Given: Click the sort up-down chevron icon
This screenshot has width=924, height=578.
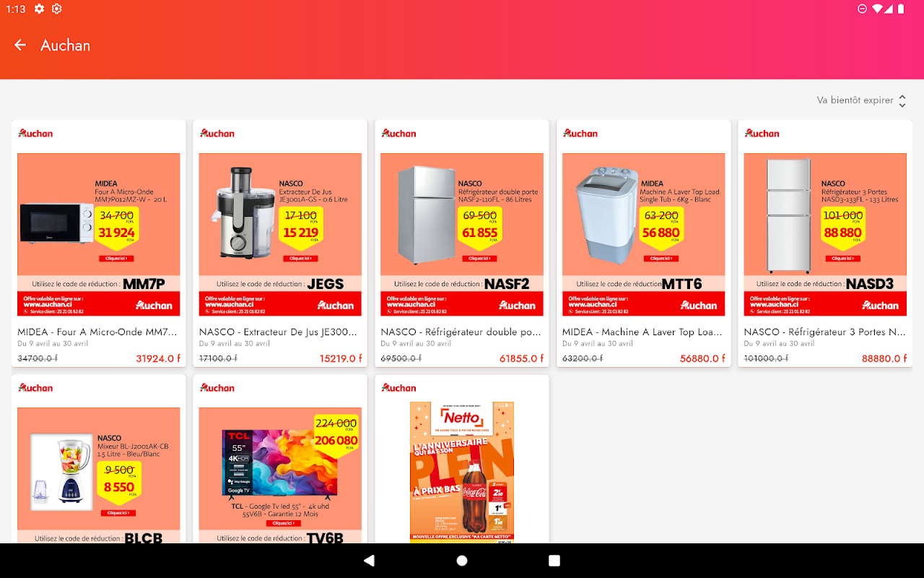Looking at the screenshot, I should click(902, 101).
